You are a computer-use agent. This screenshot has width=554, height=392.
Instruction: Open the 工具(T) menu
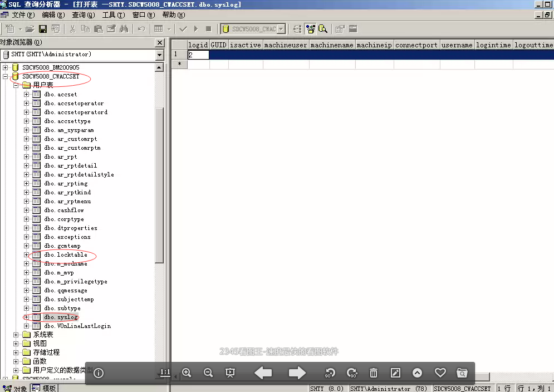pyautogui.click(x=113, y=15)
